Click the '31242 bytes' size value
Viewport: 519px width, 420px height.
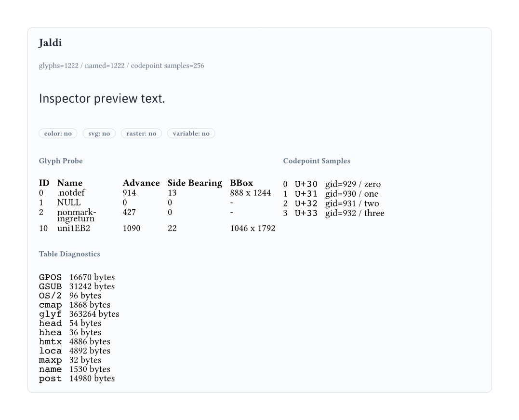point(92,286)
